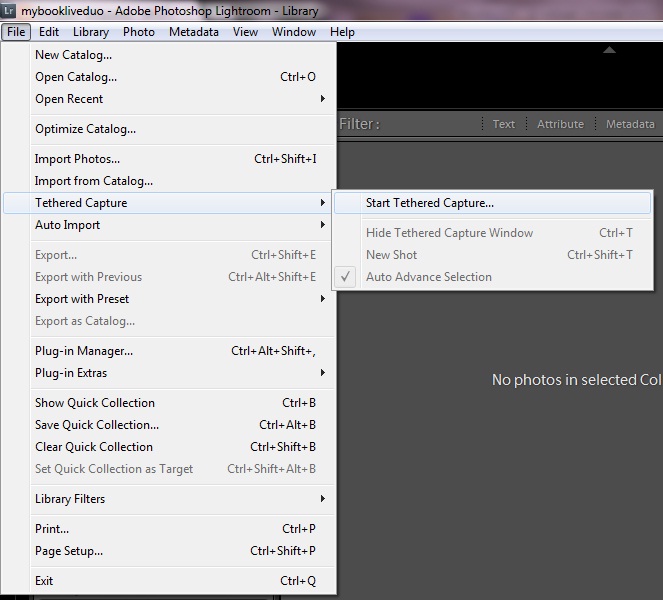Click Start Tethered Capture
Image resolution: width=663 pixels, height=600 pixels.
(493, 203)
